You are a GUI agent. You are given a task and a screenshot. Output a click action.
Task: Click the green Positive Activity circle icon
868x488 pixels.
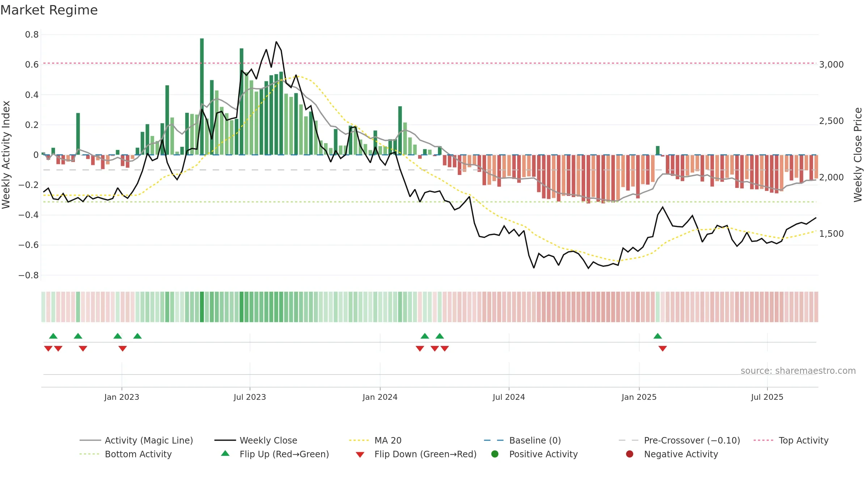tap(495, 454)
